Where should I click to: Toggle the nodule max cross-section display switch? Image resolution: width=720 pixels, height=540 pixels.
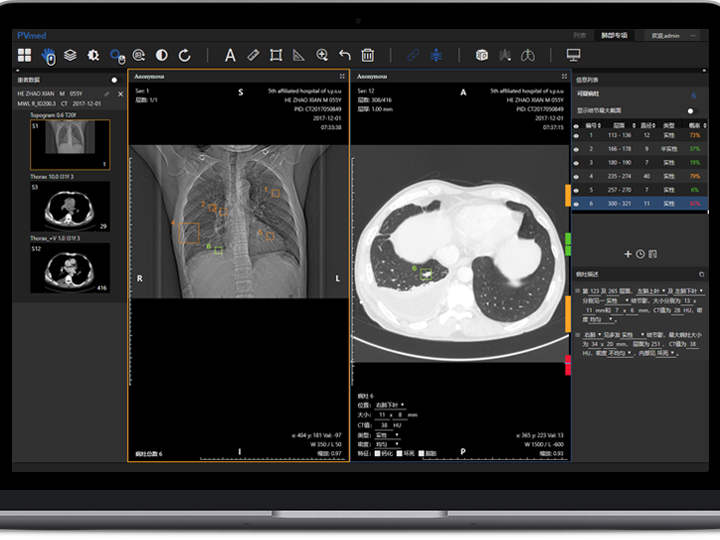[x=691, y=111]
